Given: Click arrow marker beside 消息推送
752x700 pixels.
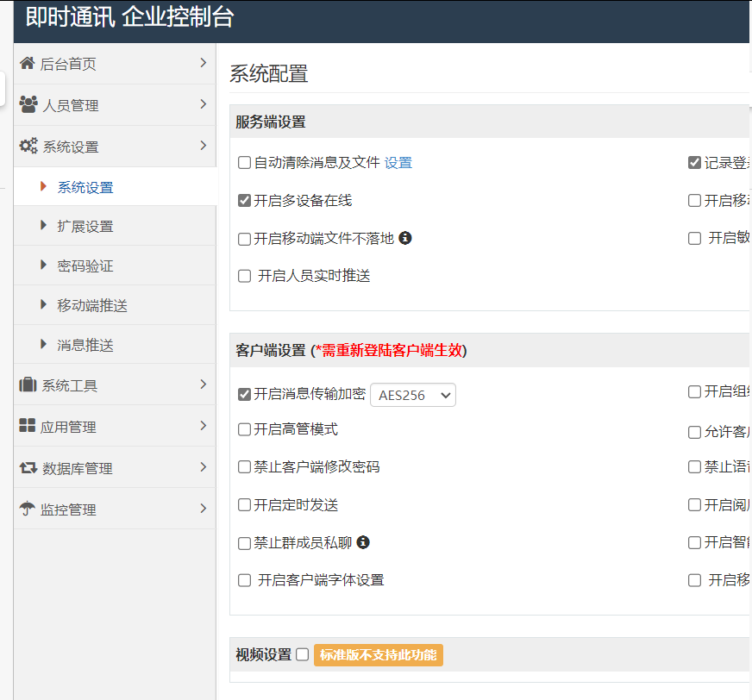Looking at the screenshot, I should [44, 344].
